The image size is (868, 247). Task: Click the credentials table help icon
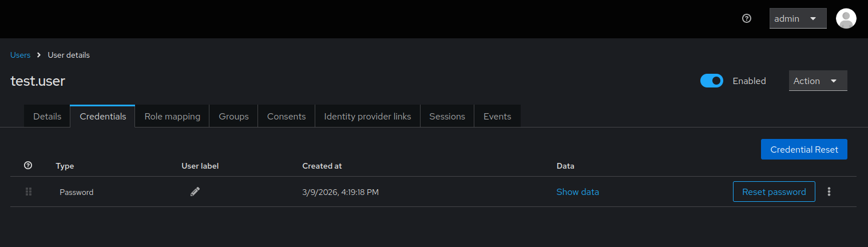(28, 166)
